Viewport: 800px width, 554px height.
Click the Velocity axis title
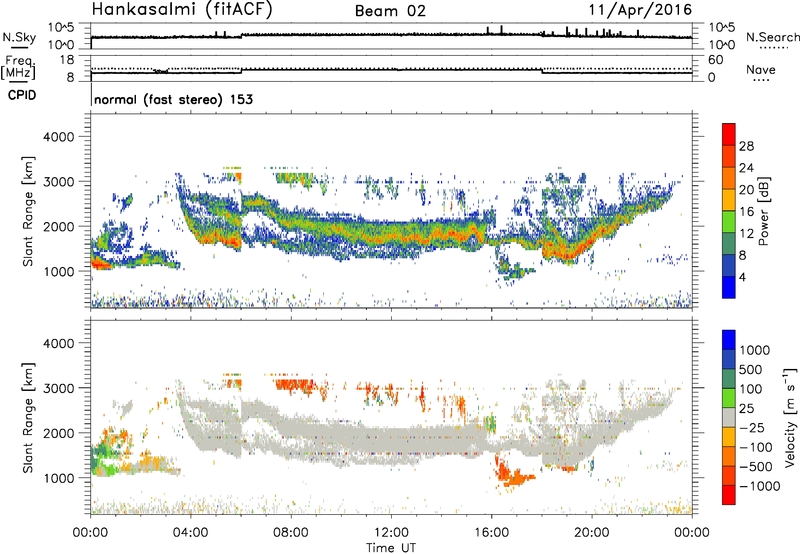point(790,417)
